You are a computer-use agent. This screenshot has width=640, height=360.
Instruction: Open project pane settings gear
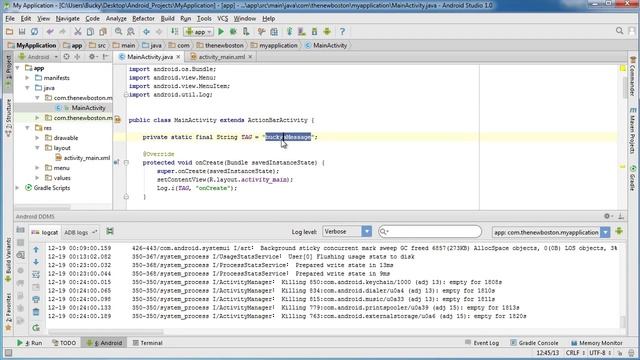point(92,57)
